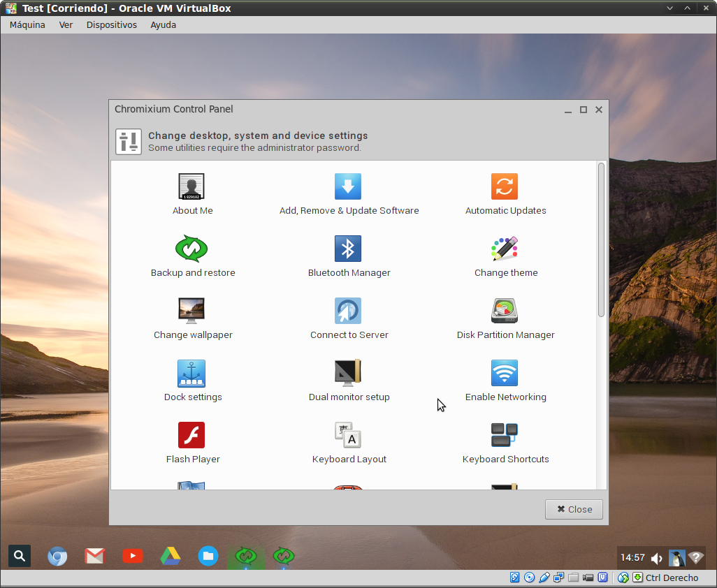Open Change wallpaper settings
The height and width of the screenshot is (588, 717).
[x=191, y=311]
